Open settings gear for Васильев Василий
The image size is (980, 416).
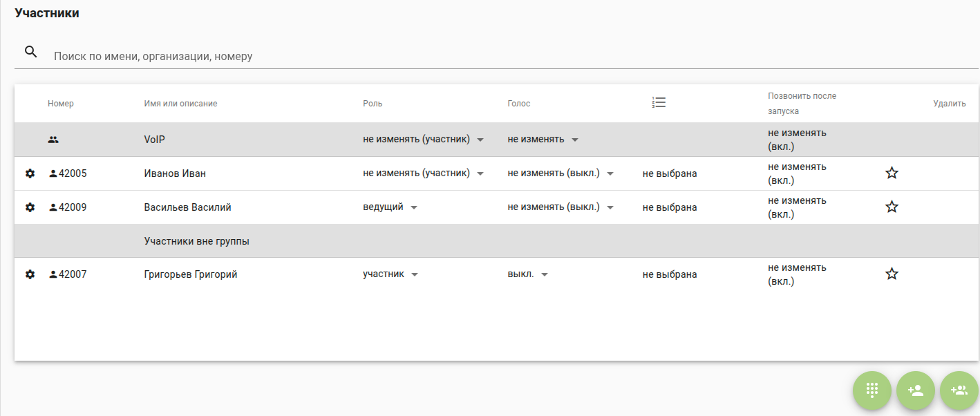point(30,207)
